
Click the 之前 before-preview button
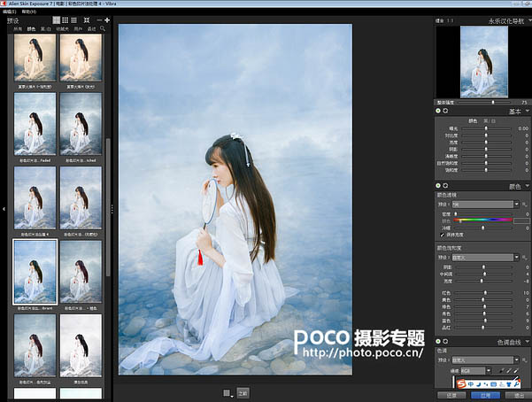(x=243, y=393)
